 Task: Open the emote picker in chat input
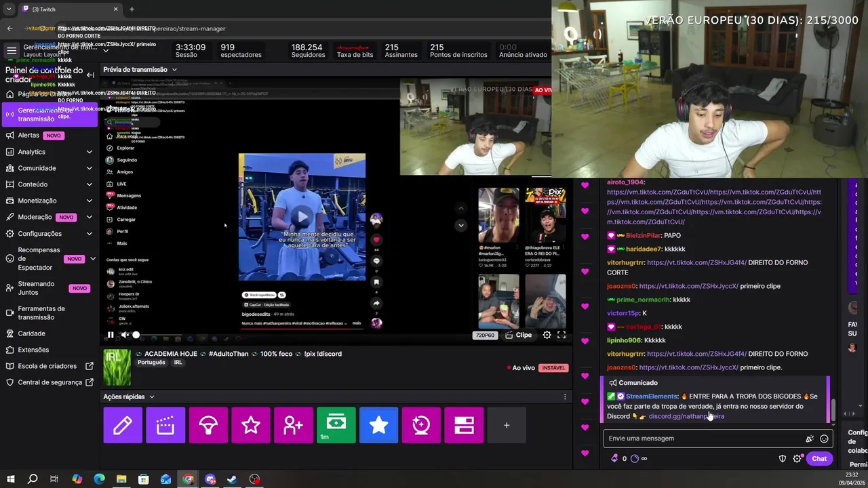click(x=824, y=439)
